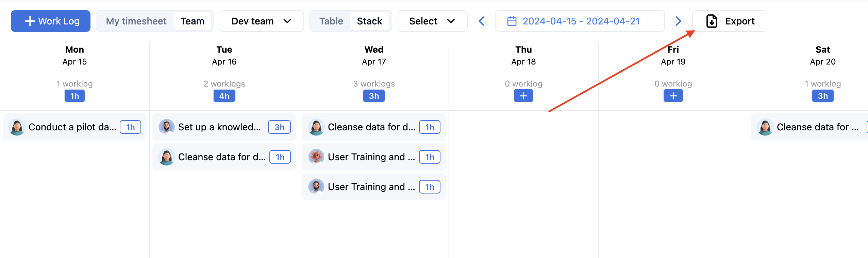Add worklog on Friday Apr 19
Image resolution: width=868 pixels, height=258 pixels.
(673, 96)
